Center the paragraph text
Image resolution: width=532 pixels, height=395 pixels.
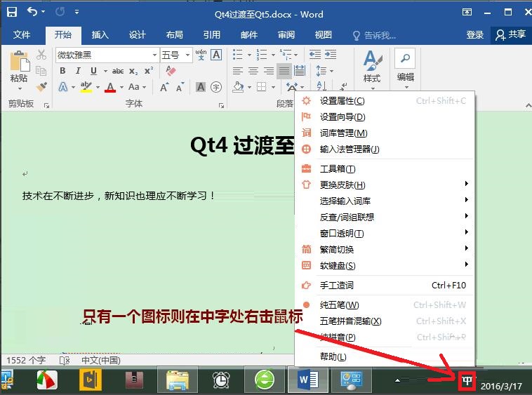[x=253, y=71]
